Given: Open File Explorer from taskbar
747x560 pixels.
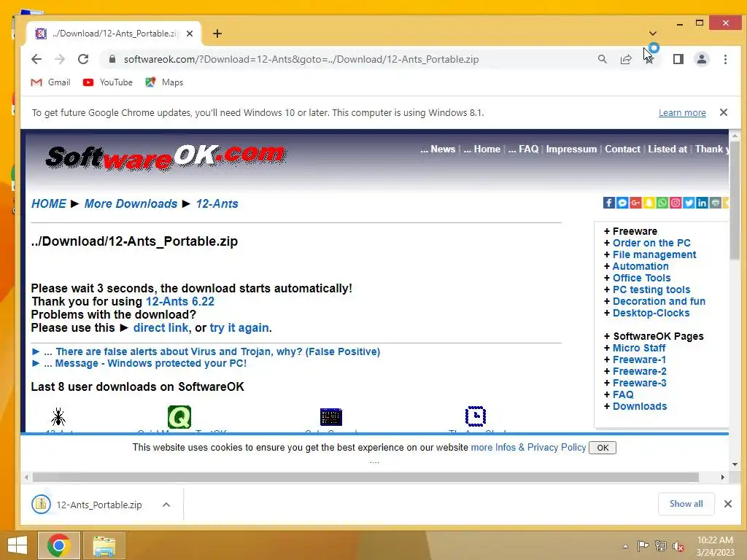Looking at the screenshot, I should pyautogui.click(x=104, y=545).
